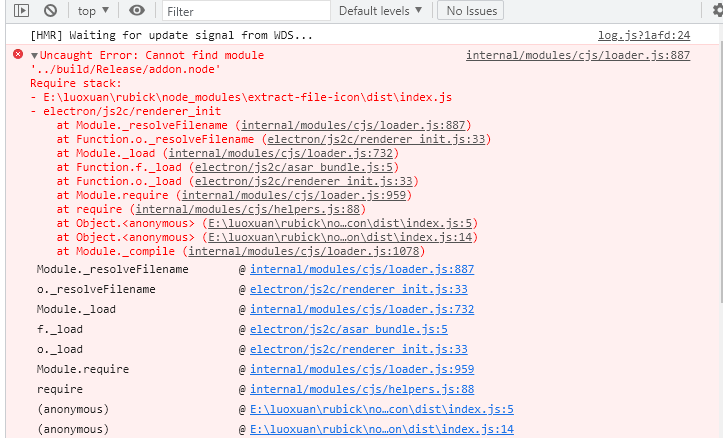The height and width of the screenshot is (438, 723).
Task: Open blue helpers.js:88 link for require
Action: pos(362,390)
